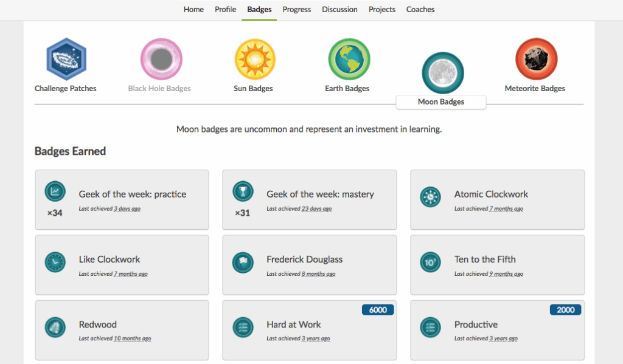Click the Challenge Patches galaxy icon
The height and width of the screenshot is (364, 623).
(66, 59)
